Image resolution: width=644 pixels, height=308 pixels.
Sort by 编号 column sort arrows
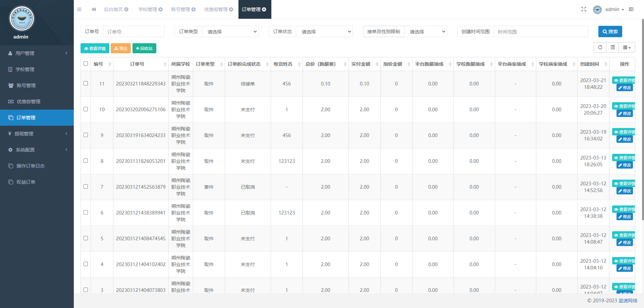click(110, 64)
